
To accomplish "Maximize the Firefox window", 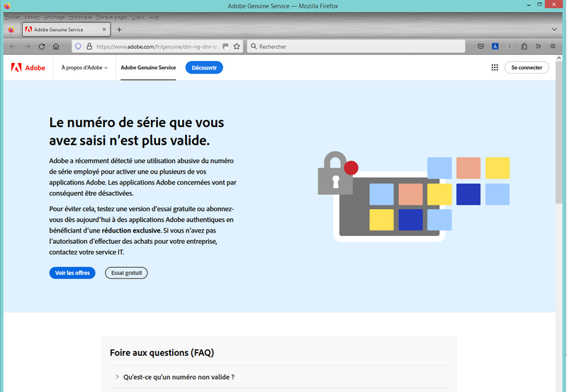I will [539, 5].
